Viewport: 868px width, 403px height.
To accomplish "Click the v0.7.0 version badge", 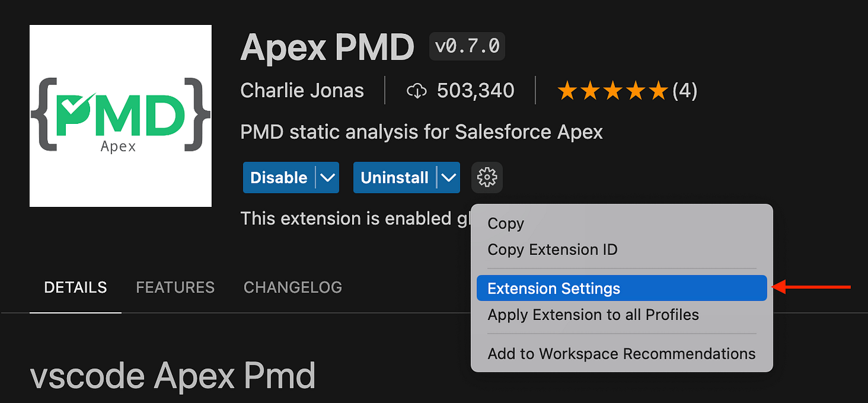I will (467, 46).
